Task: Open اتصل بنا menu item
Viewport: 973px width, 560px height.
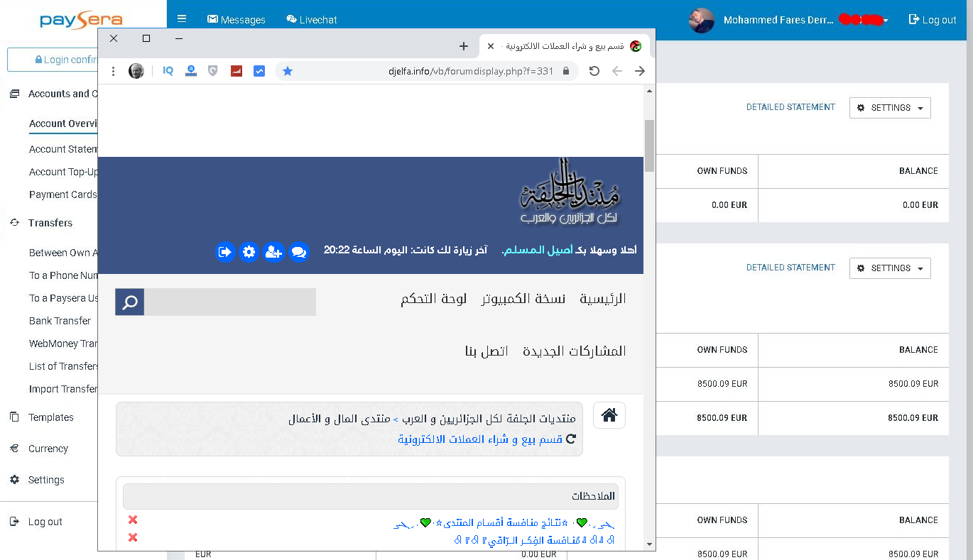Action: point(486,351)
